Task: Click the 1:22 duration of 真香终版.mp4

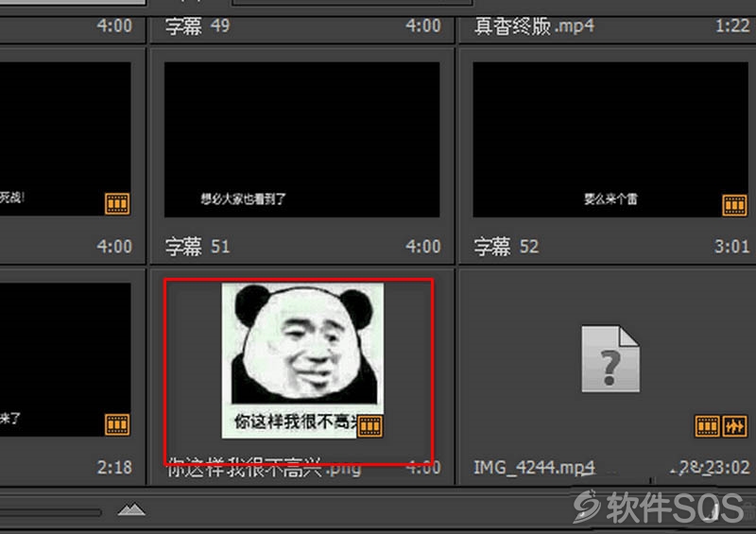Action: [x=732, y=26]
